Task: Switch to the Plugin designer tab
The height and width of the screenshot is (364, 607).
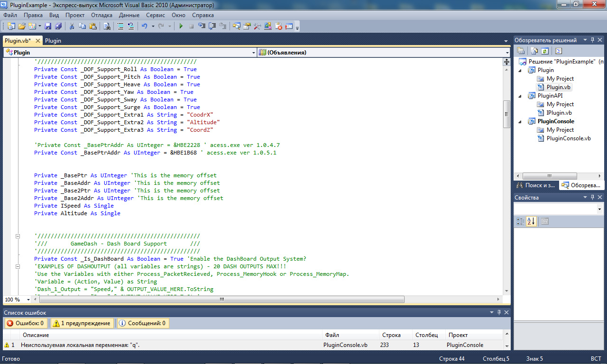Action: tap(53, 41)
